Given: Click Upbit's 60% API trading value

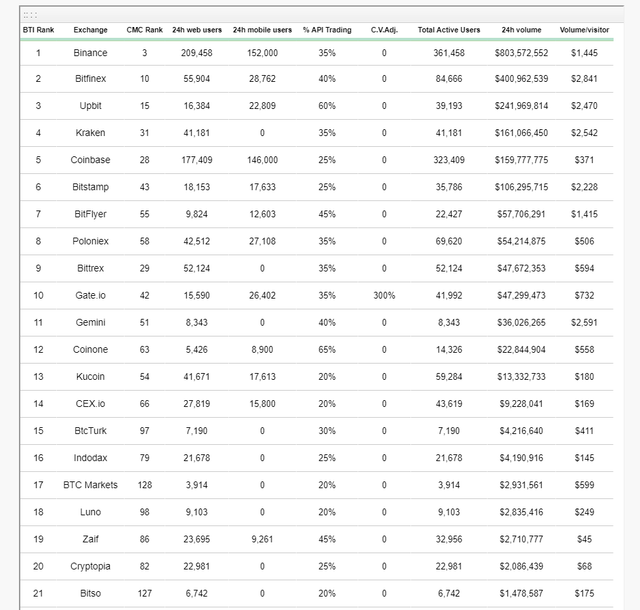Looking at the screenshot, I should coord(327,106).
